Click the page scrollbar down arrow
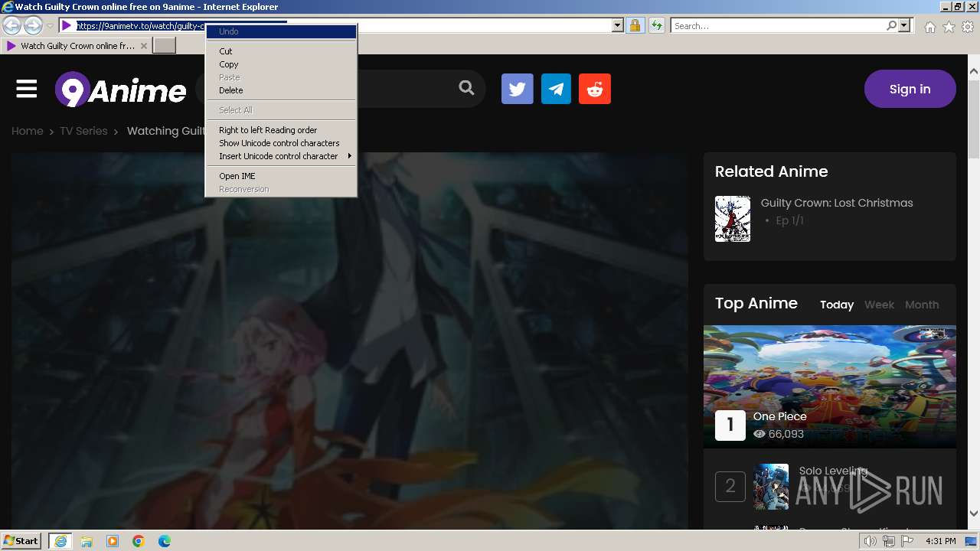Image resolution: width=980 pixels, height=551 pixels. [x=974, y=514]
